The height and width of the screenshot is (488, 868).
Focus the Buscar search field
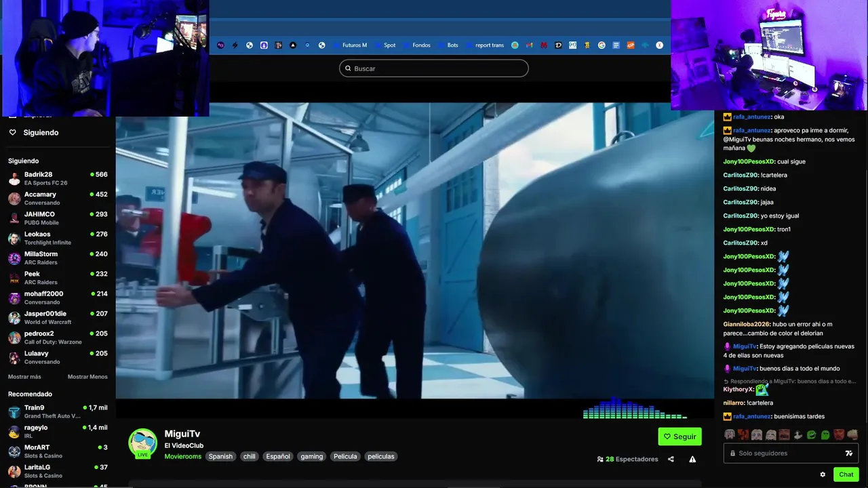[x=434, y=68]
